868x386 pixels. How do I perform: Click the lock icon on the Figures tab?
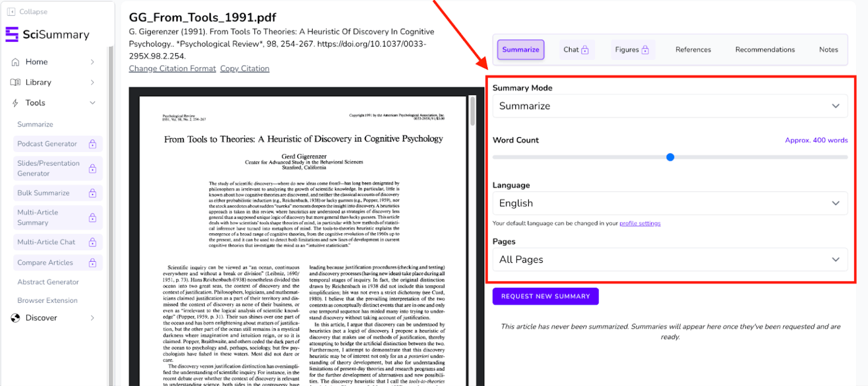(645, 49)
